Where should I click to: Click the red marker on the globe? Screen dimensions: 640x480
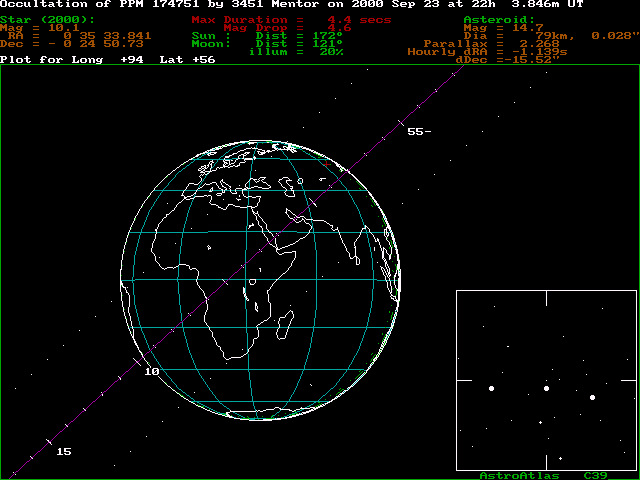[326, 165]
